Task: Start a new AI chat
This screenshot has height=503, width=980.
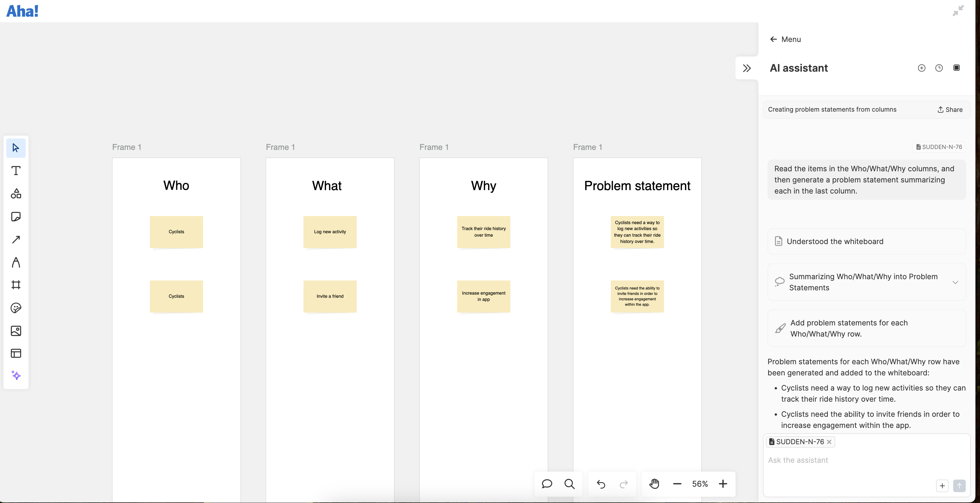Action: click(921, 68)
